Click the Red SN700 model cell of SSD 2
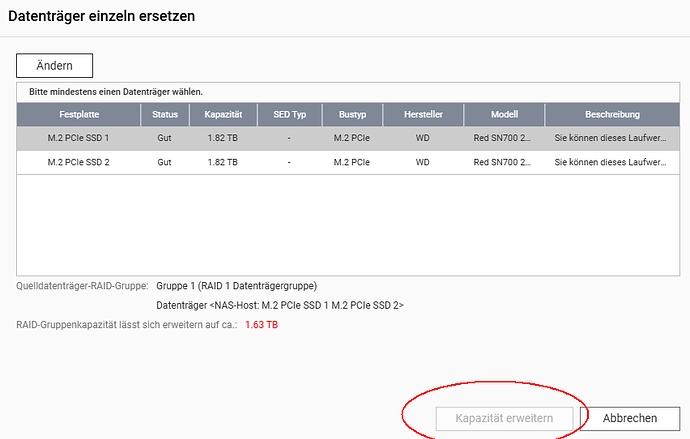This screenshot has height=439, width=690. click(503, 162)
